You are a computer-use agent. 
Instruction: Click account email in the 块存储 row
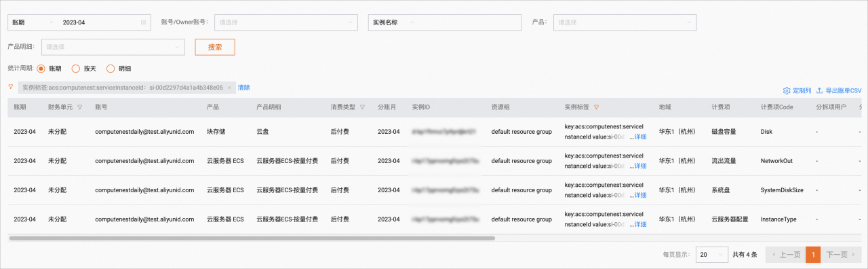point(144,132)
